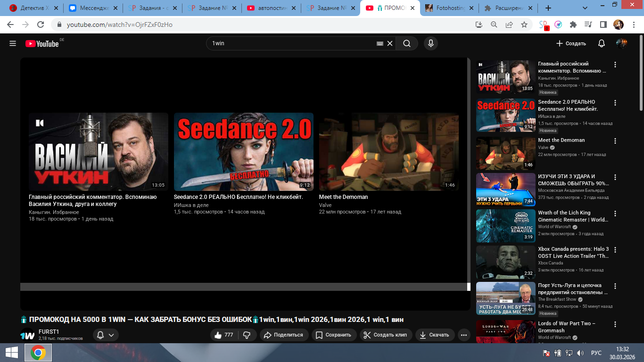Open the media controls icon in Chrome
This screenshot has height=362, width=644.
(x=588, y=25)
